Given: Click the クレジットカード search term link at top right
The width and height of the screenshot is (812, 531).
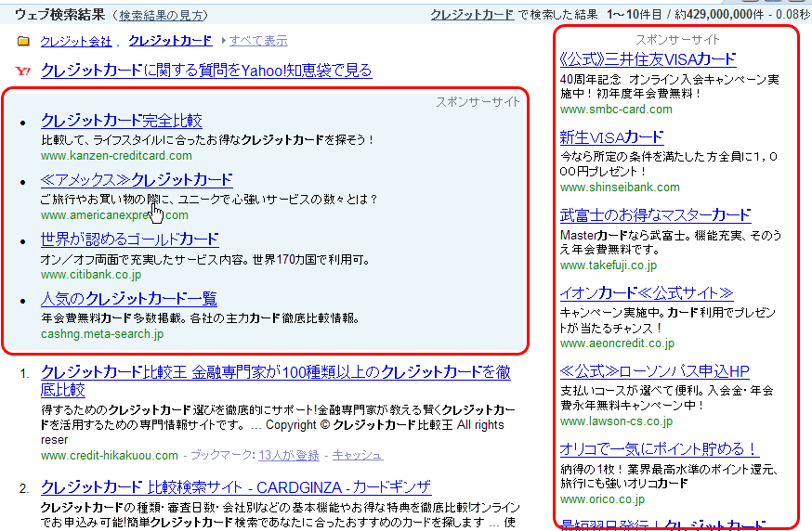Looking at the screenshot, I should point(472,15).
